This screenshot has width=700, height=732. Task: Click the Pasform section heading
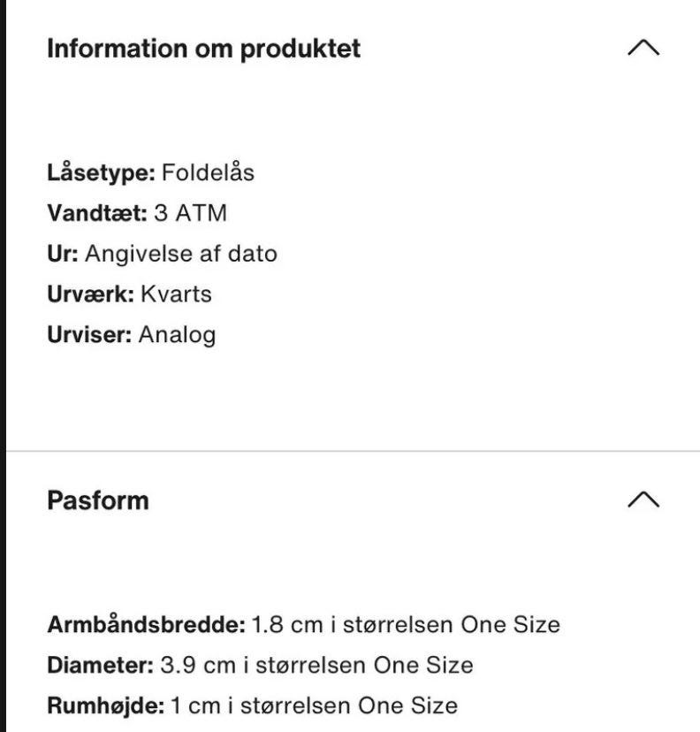(x=97, y=500)
